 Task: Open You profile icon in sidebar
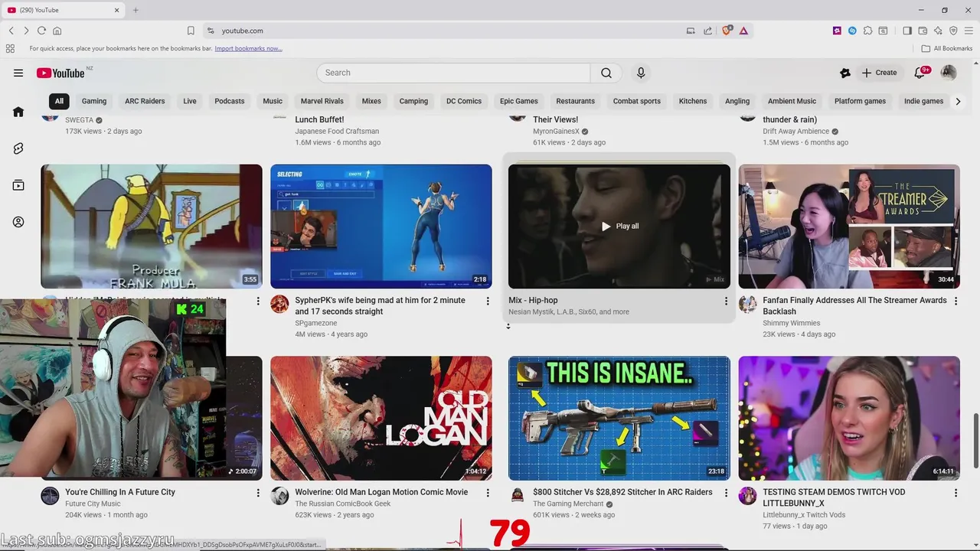pyautogui.click(x=18, y=222)
